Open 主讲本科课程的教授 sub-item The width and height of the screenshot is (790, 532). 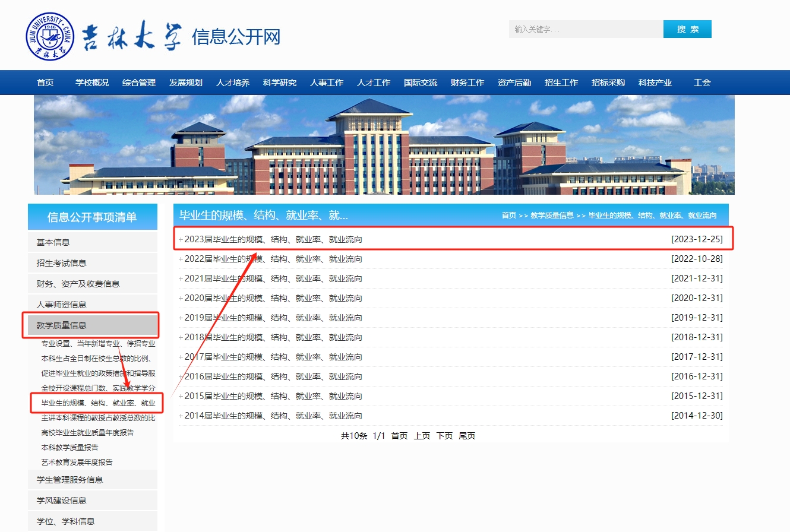pyautogui.click(x=98, y=418)
